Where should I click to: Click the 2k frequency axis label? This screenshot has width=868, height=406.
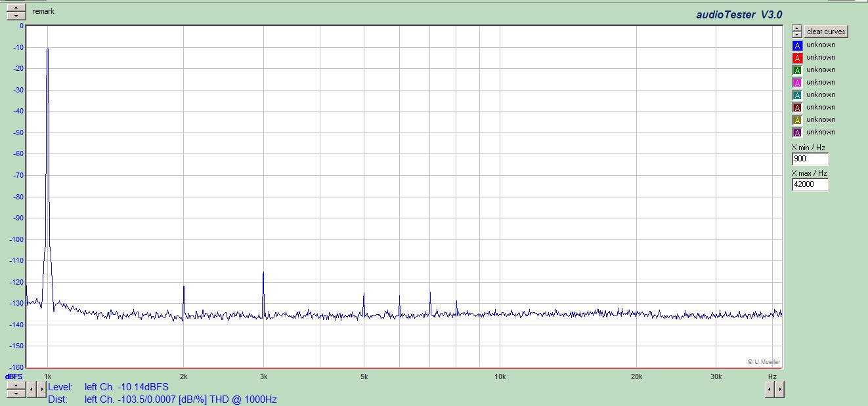[x=184, y=376]
